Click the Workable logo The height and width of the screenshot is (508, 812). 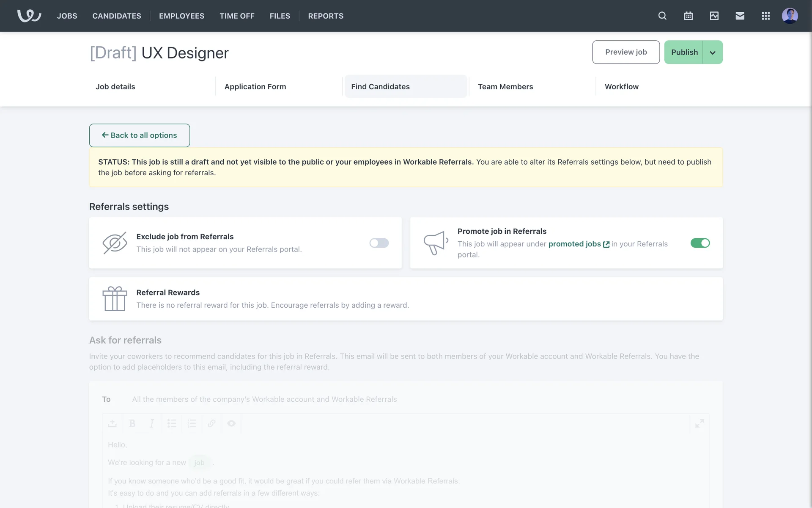tap(29, 16)
